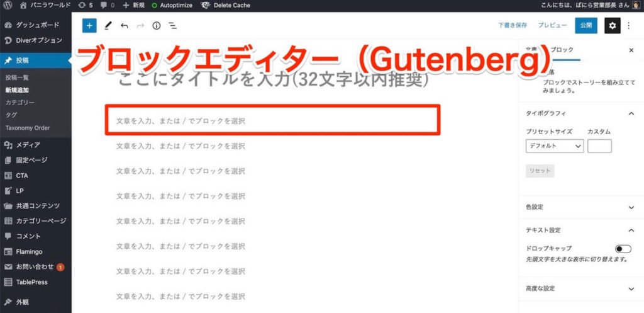Click the user avatar thumbnail
Viewport: 644px width, 313px height.
pos(636,5)
